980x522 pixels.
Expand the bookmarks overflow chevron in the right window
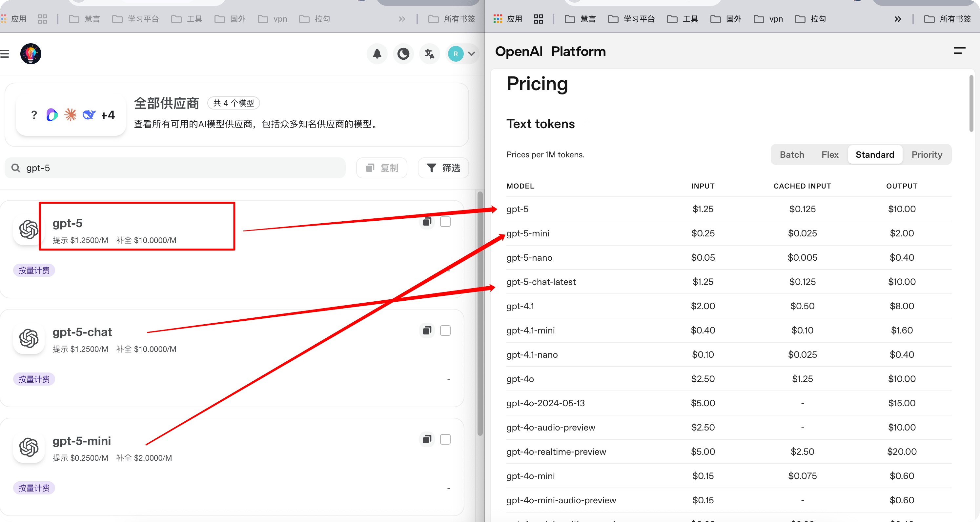tap(898, 19)
